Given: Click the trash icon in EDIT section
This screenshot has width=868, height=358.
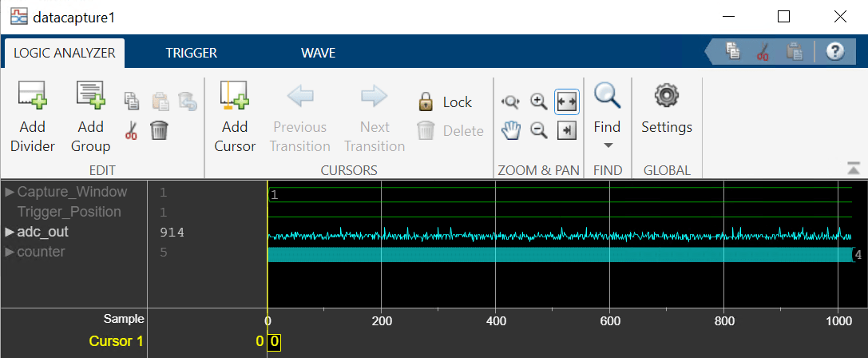Looking at the screenshot, I should [160, 130].
